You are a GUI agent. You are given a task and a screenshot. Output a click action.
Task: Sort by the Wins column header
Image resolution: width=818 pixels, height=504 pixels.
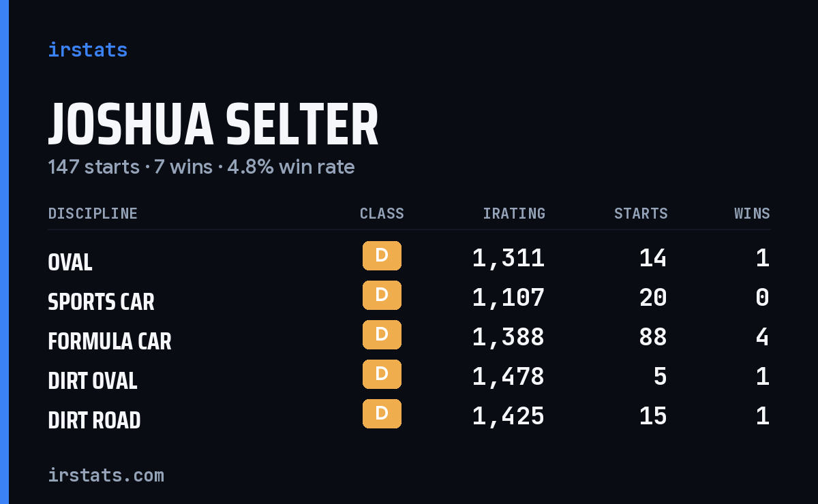point(752,214)
